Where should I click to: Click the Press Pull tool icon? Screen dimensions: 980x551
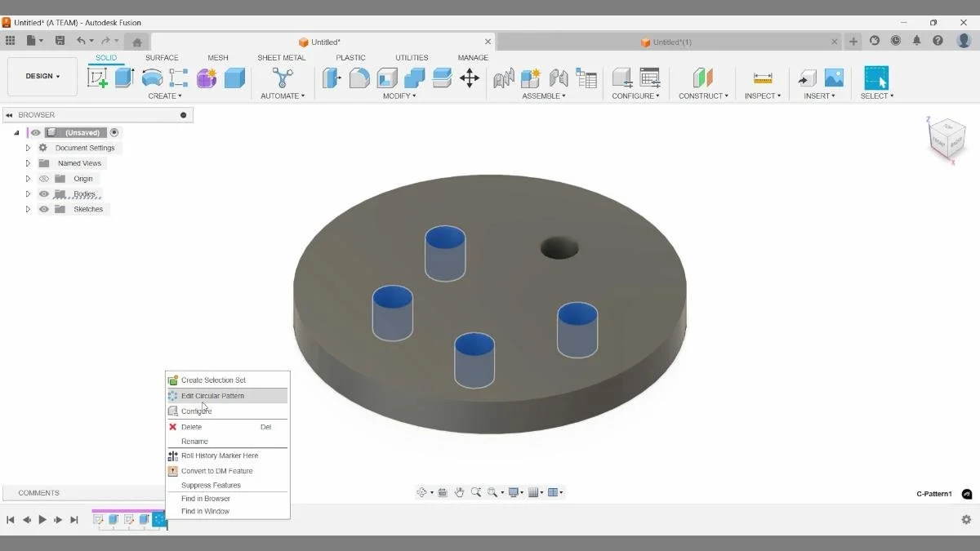332,78
